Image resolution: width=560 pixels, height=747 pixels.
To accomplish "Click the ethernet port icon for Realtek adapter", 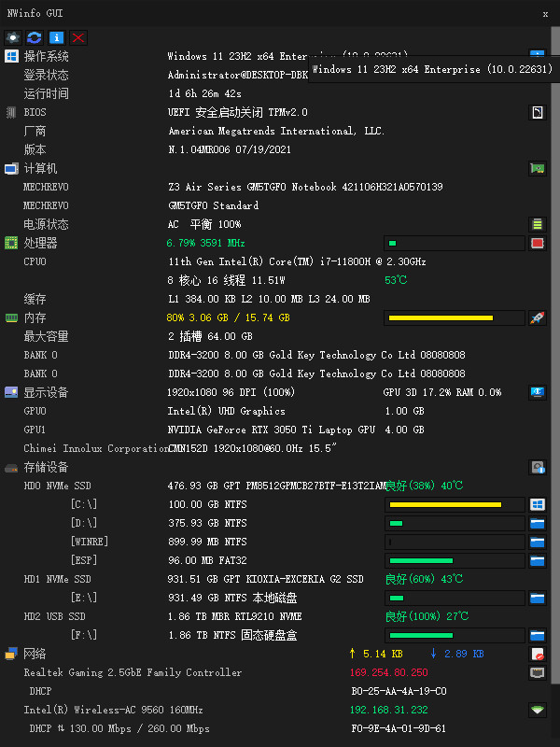I will tap(538, 672).
